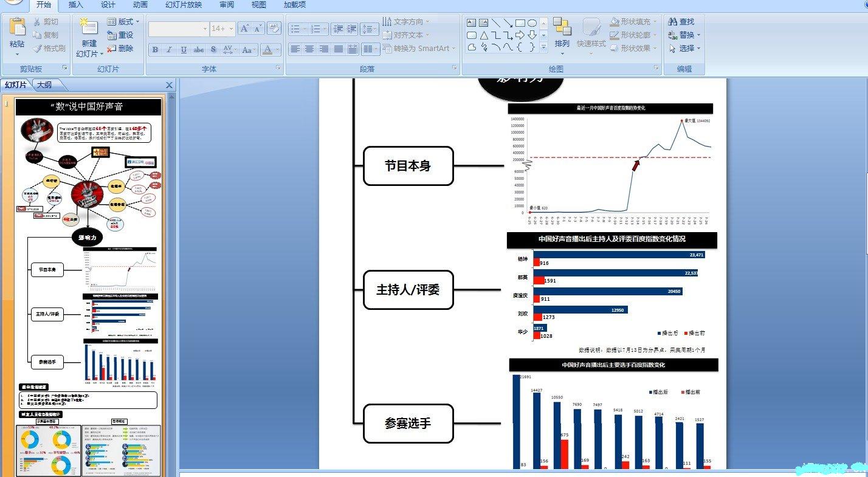Click font color A button
This screenshot has width=868, height=477.
coord(267,50)
